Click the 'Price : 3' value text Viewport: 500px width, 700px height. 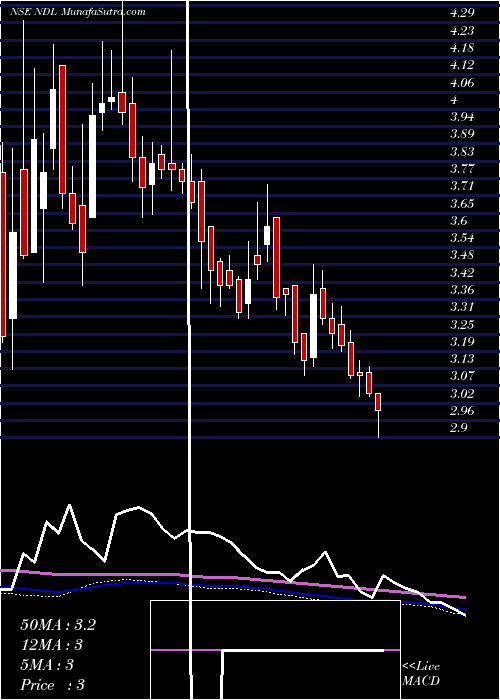53,685
